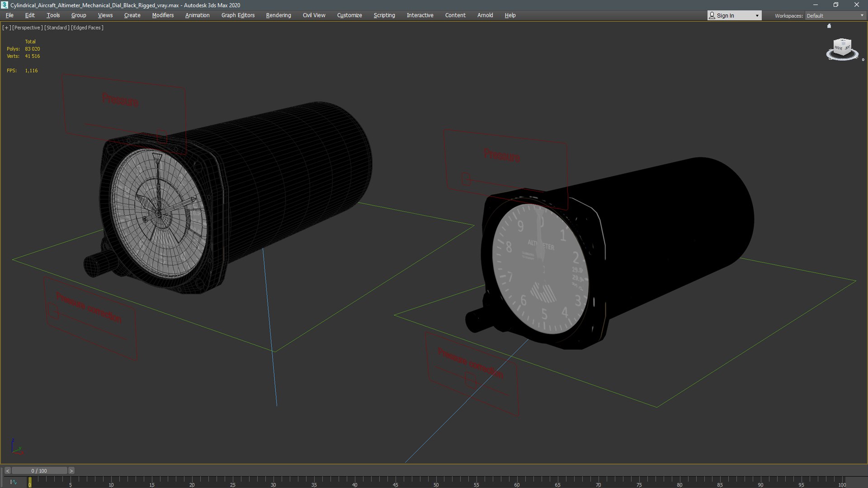This screenshot has height=488, width=868.
Task: Go to the previous frame arrow
Action: point(8,471)
